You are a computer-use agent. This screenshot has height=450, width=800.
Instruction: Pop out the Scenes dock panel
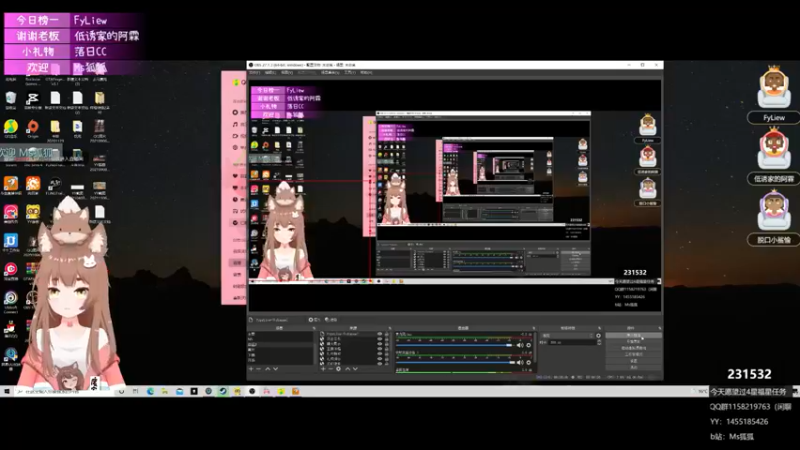pyautogui.click(x=314, y=328)
